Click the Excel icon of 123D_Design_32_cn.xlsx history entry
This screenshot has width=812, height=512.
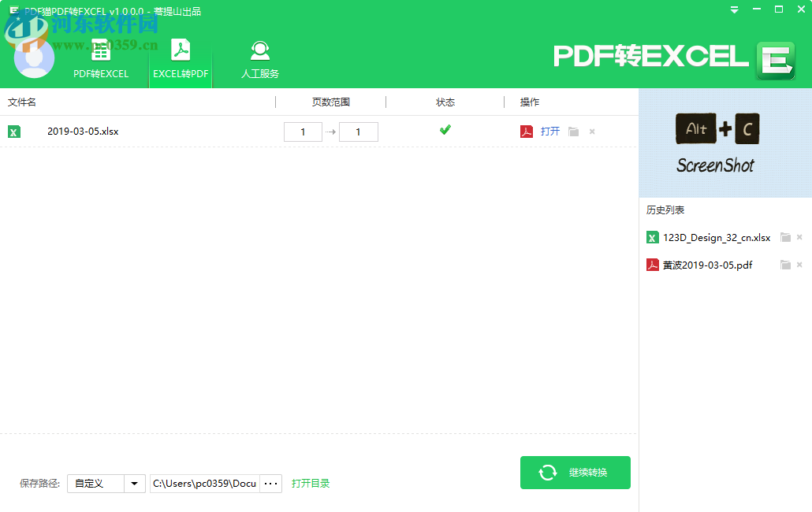[x=652, y=237]
